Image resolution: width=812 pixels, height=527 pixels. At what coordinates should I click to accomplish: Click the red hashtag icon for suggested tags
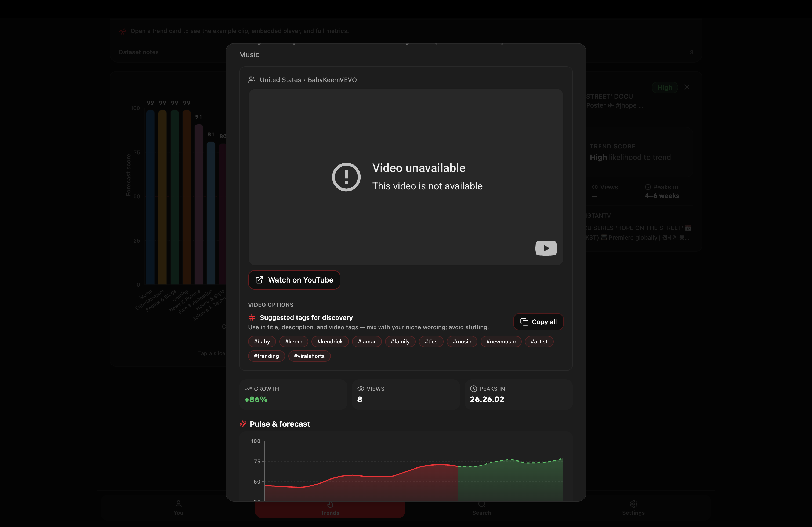point(252,317)
